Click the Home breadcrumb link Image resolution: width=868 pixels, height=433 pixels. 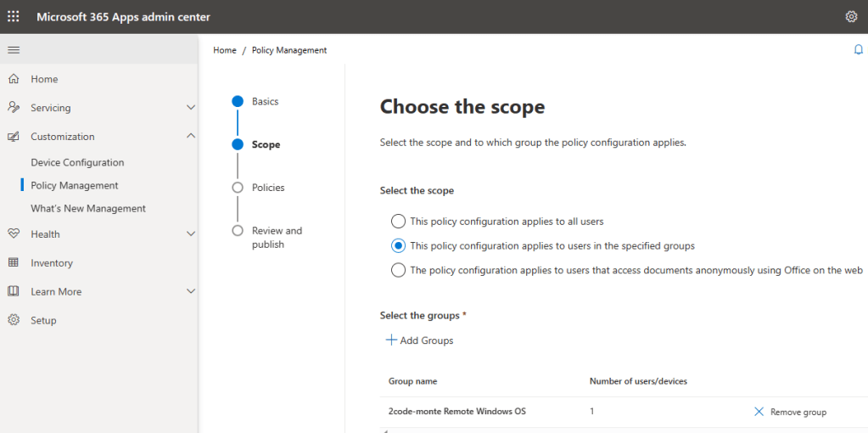point(225,50)
